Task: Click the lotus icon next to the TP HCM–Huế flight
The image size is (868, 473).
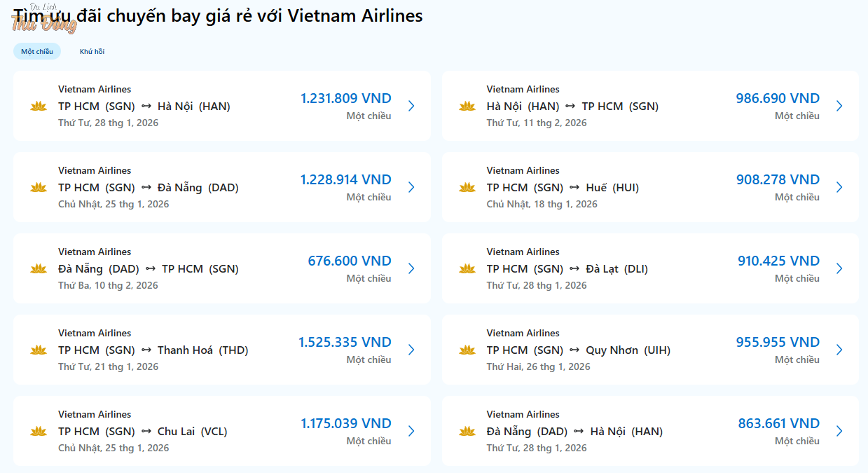Action: (467, 187)
